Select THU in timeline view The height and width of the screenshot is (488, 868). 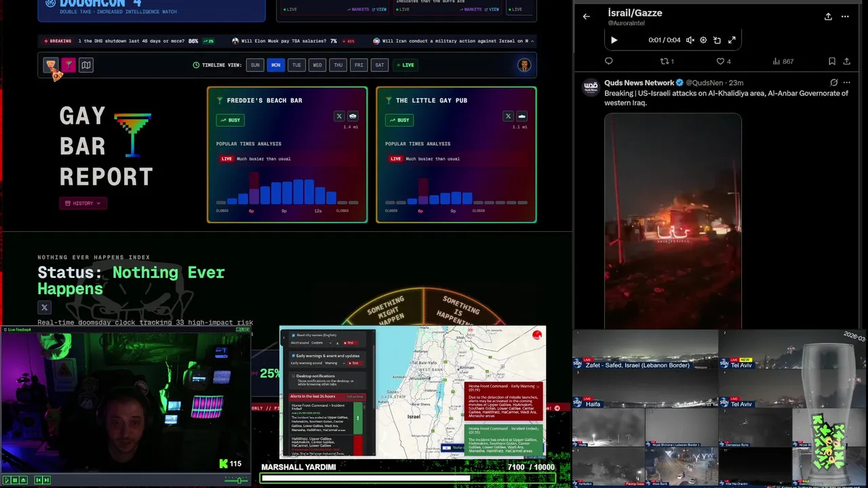coord(338,65)
